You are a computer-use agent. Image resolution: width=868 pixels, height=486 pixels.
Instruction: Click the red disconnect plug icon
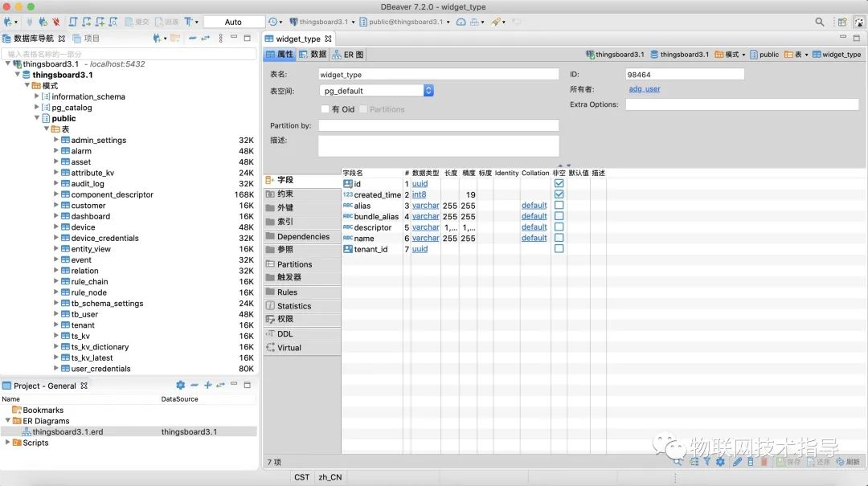click(x=56, y=22)
